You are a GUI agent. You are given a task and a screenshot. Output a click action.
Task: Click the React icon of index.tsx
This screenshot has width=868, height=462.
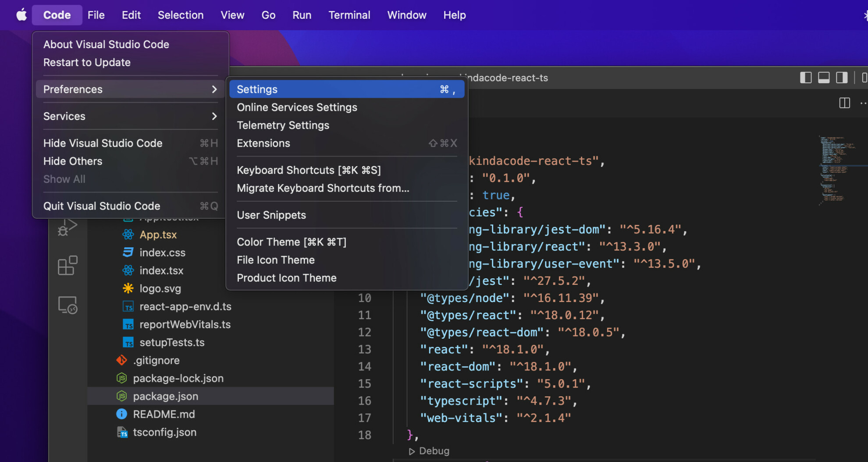tap(128, 270)
